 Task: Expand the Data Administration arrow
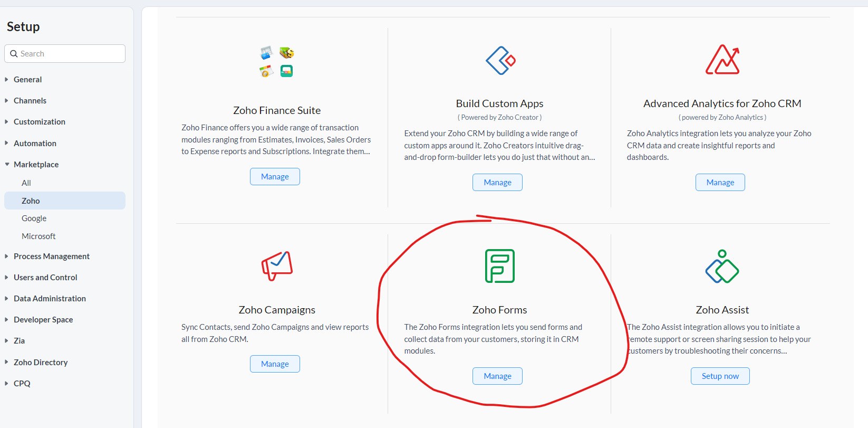[x=7, y=299]
